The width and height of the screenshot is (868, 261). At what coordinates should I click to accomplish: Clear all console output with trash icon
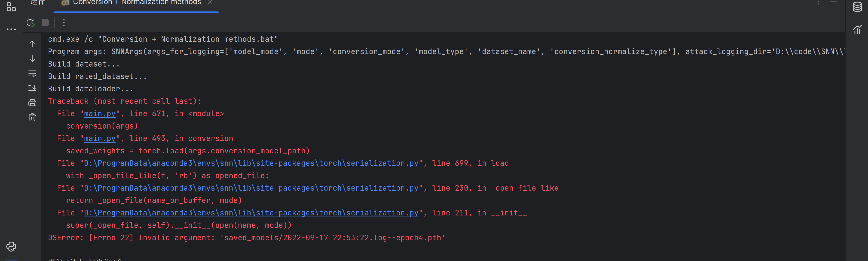(32, 117)
